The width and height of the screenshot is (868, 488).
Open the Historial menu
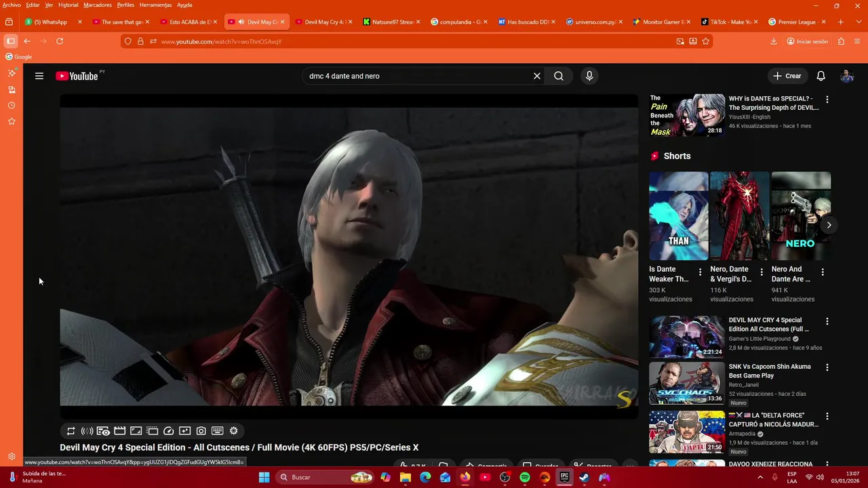68,5
